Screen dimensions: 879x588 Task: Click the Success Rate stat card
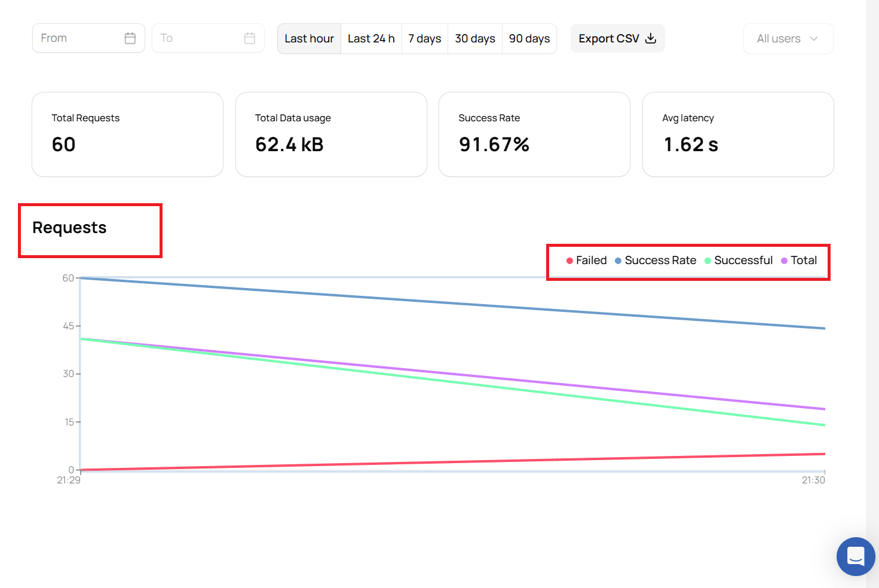(x=534, y=134)
